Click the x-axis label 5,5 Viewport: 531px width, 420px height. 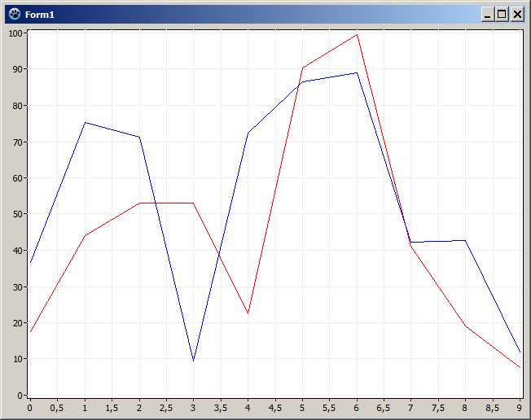329,408
